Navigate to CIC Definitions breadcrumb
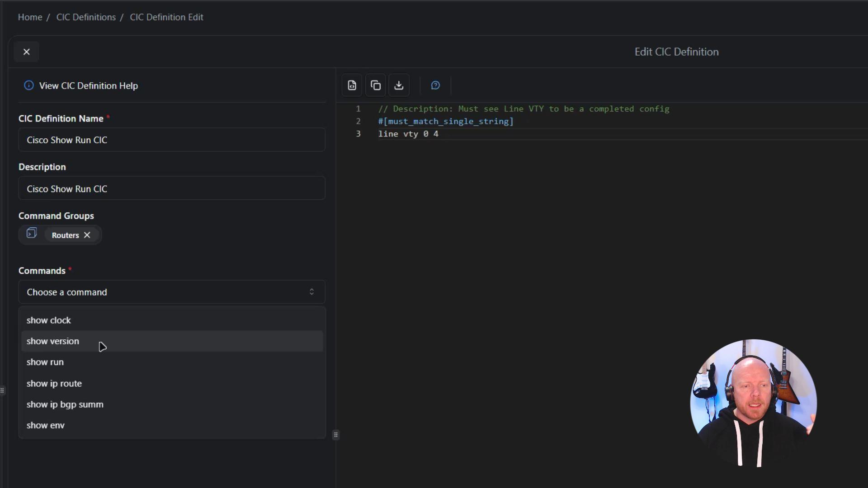This screenshot has width=868, height=488. [86, 17]
